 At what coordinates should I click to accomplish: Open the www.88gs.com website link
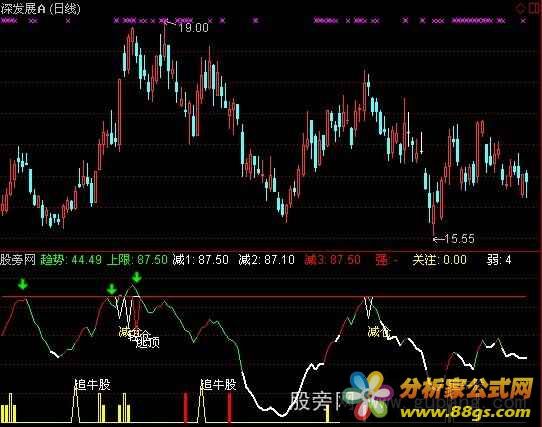pos(466,412)
